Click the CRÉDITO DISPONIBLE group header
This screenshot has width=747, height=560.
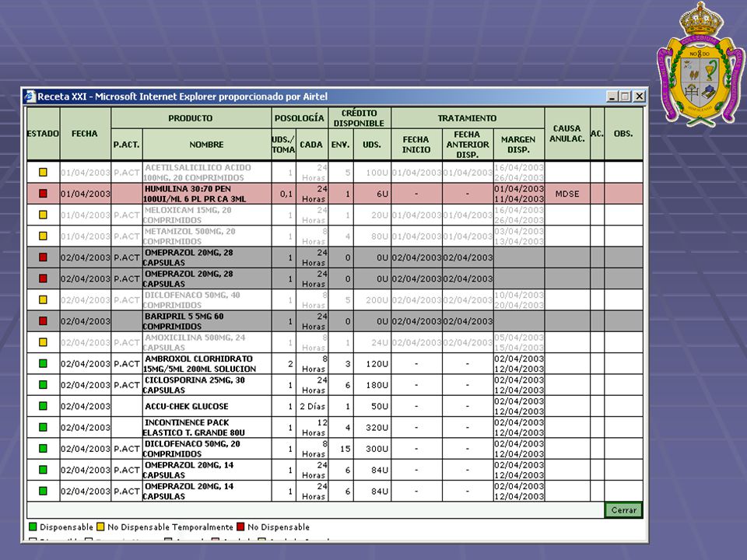[x=359, y=118]
